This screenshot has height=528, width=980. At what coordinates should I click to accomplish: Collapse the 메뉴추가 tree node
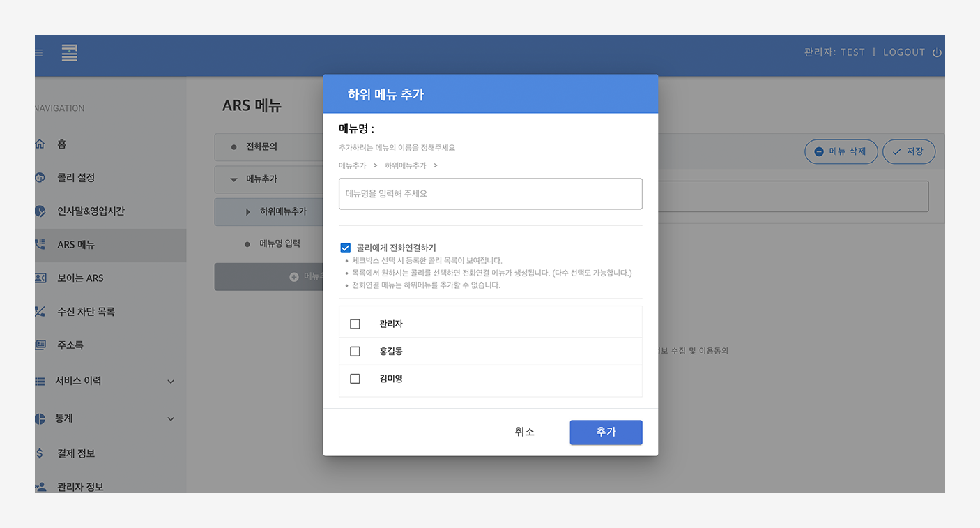(x=233, y=179)
